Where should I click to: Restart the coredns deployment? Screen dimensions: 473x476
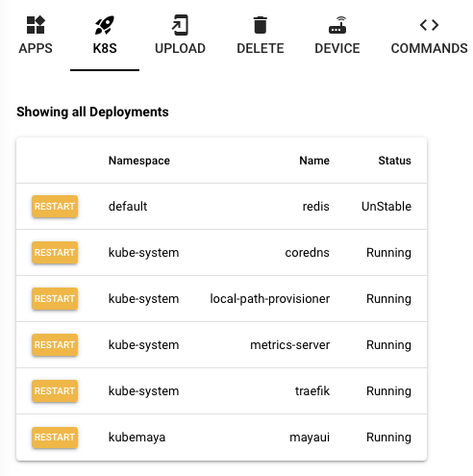coord(55,253)
